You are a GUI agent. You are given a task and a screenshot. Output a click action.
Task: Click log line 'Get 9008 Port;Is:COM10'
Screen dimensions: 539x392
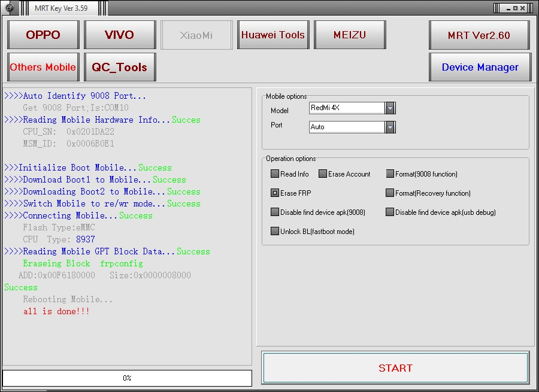coord(75,108)
